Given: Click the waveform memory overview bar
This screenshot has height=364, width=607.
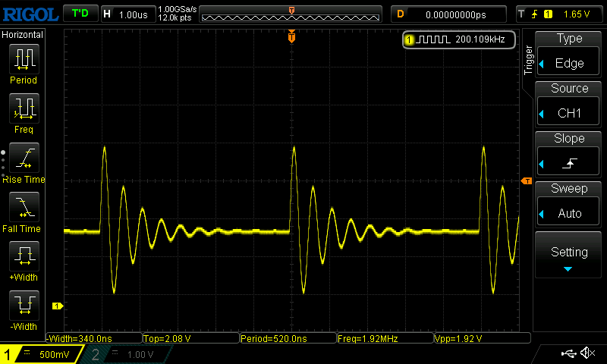Looking at the screenshot, I should (x=291, y=14).
